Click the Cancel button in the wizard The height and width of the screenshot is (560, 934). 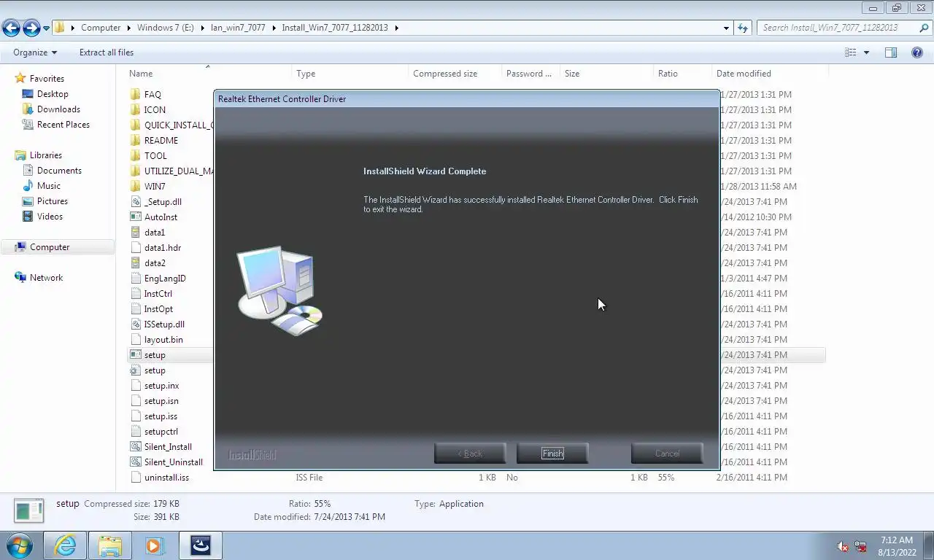tap(667, 454)
